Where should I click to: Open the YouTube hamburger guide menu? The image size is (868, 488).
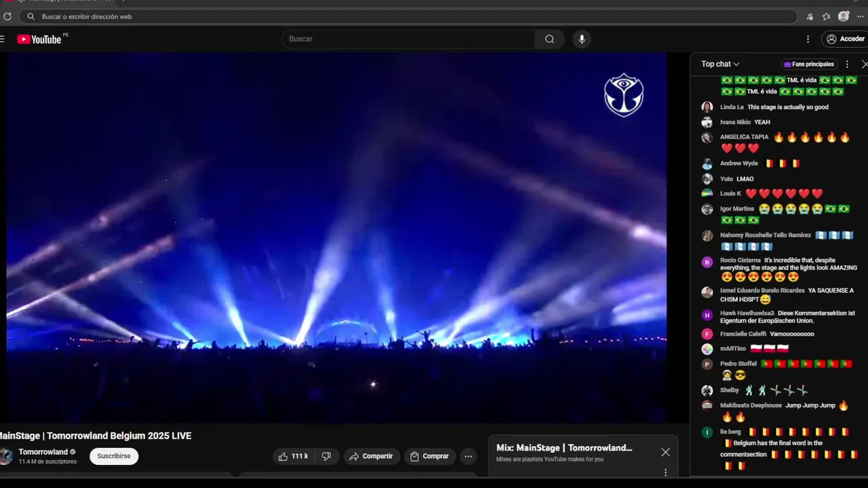(x=2, y=39)
